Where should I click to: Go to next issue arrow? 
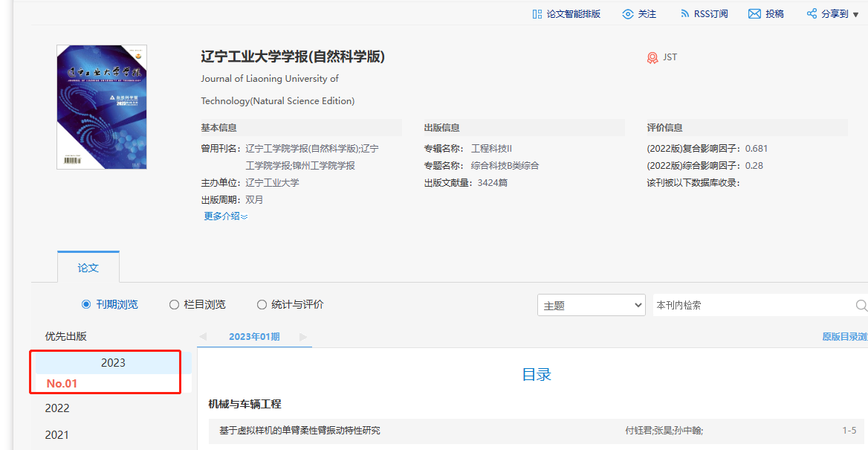click(302, 336)
